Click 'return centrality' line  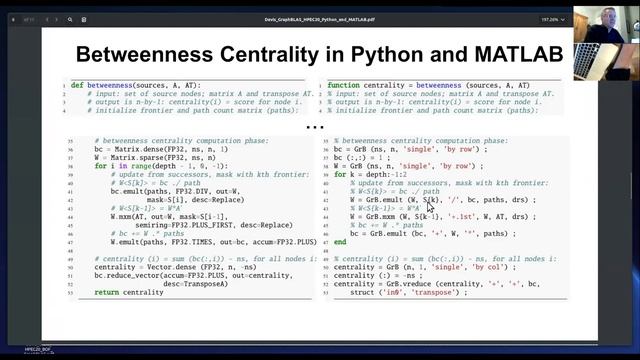(x=129, y=292)
